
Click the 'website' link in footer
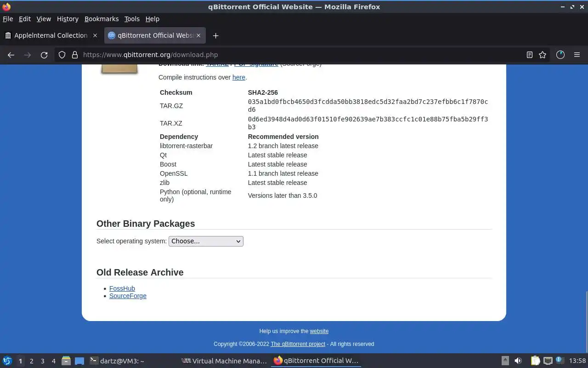(319, 331)
